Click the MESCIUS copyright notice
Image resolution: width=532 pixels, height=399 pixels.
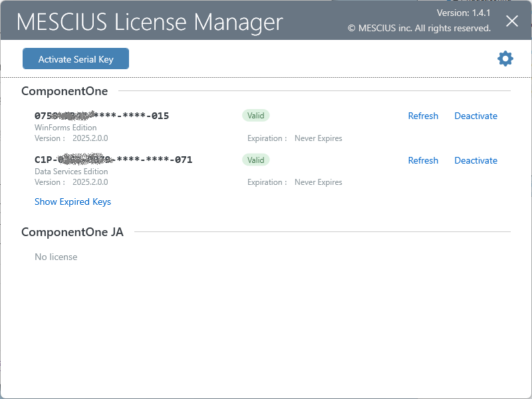420,28
